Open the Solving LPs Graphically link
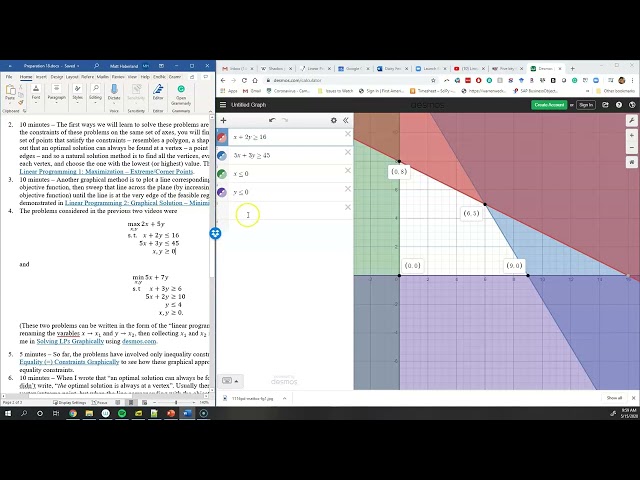This screenshot has height=480, width=640. (70, 341)
